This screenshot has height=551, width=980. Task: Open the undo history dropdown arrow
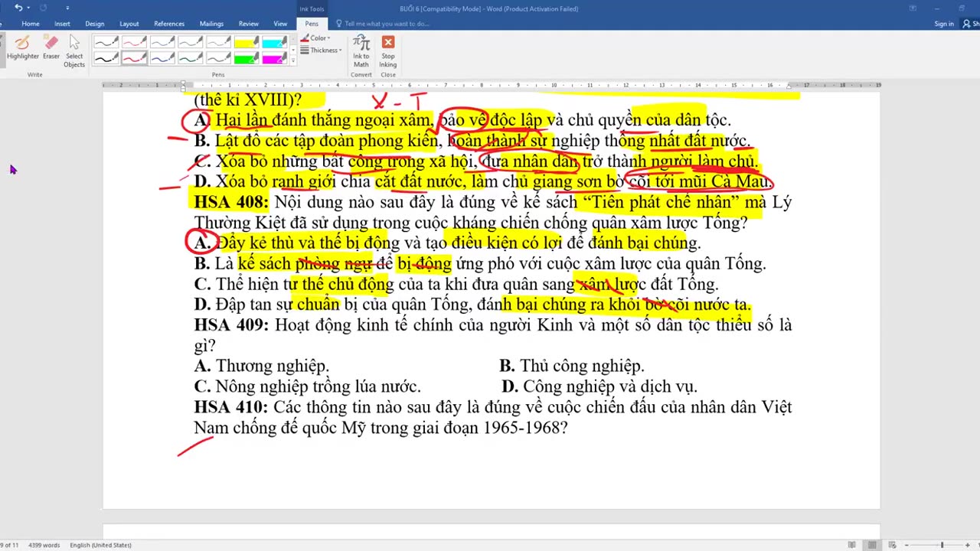[x=28, y=8]
